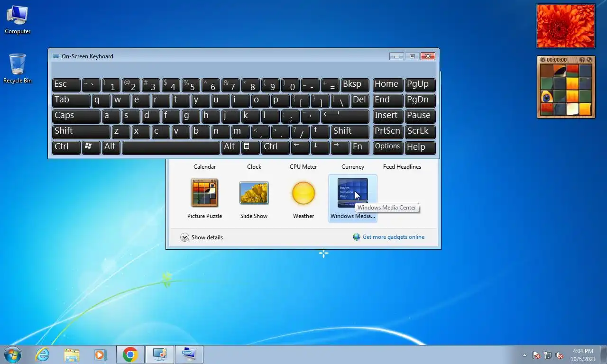Toggle the Ctrl key beside the Windows key
The height and width of the screenshot is (364, 607).
tap(66, 147)
